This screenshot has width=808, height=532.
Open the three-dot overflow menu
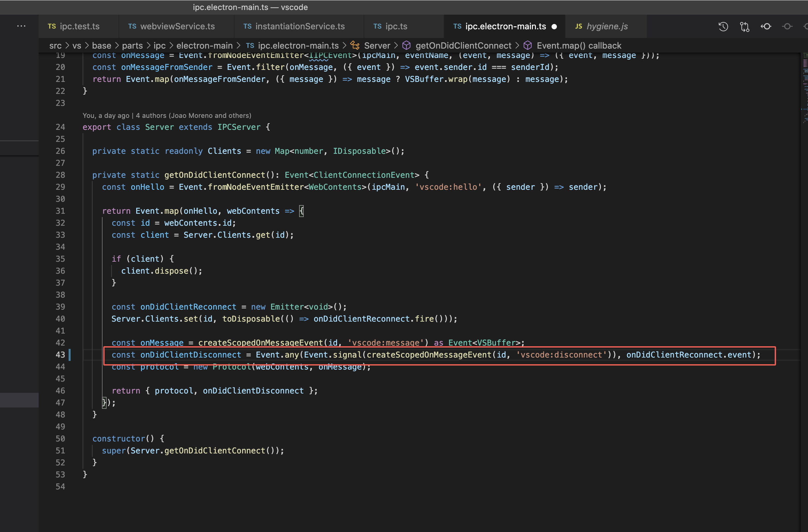tap(21, 26)
